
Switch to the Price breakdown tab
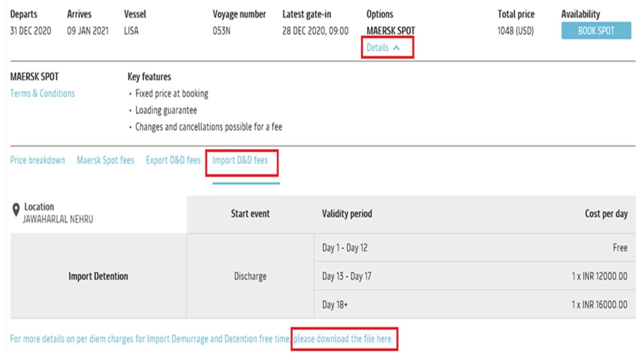tap(37, 160)
